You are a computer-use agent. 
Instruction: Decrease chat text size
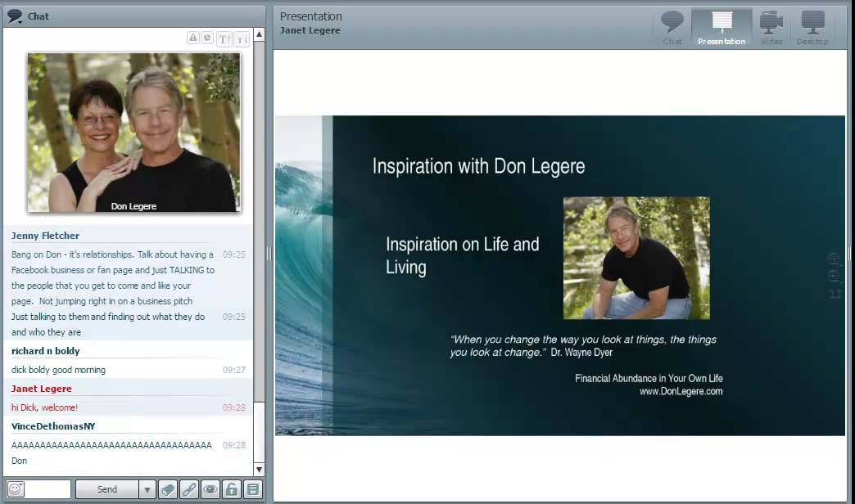pyautogui.click(x=242, y=38)
